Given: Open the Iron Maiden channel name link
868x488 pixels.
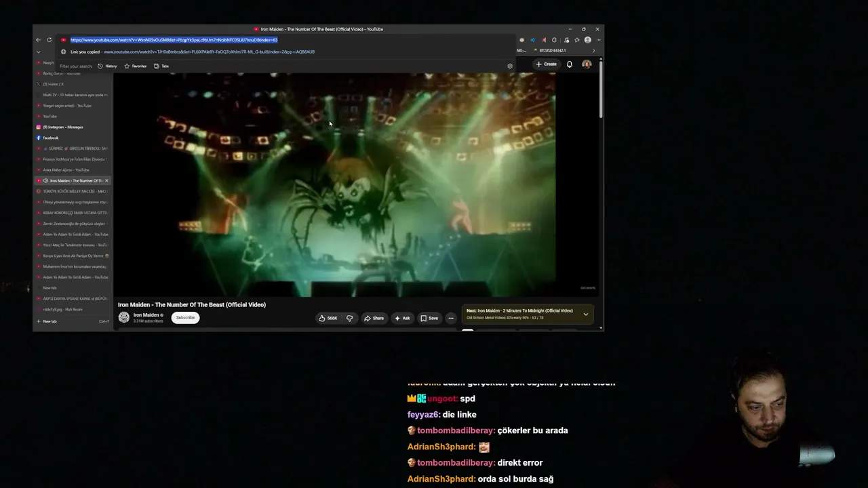Looking at the screenshot, I should 146,315.
